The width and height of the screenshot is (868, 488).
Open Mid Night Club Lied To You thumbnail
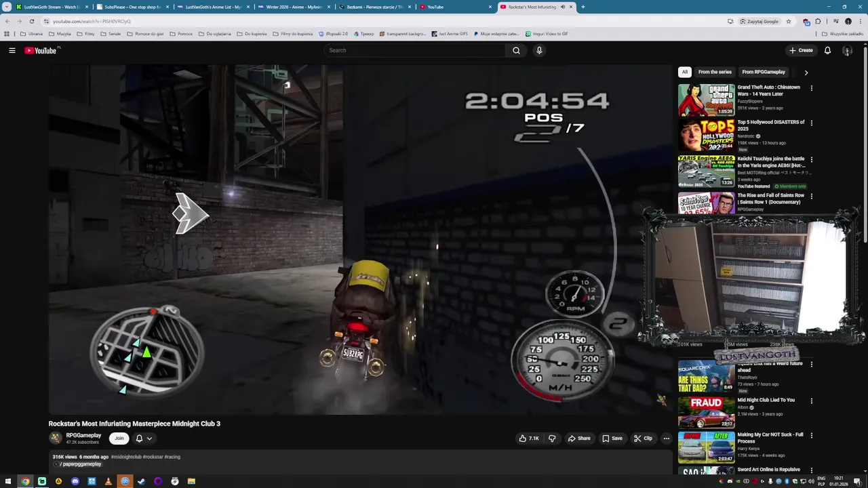[x=706, y=413]
